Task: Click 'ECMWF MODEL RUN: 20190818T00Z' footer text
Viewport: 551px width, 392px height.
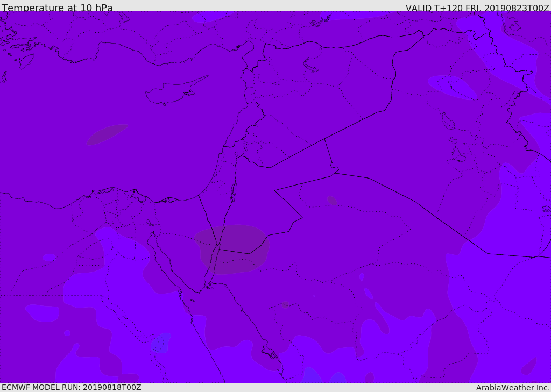Action: [72, 387]
